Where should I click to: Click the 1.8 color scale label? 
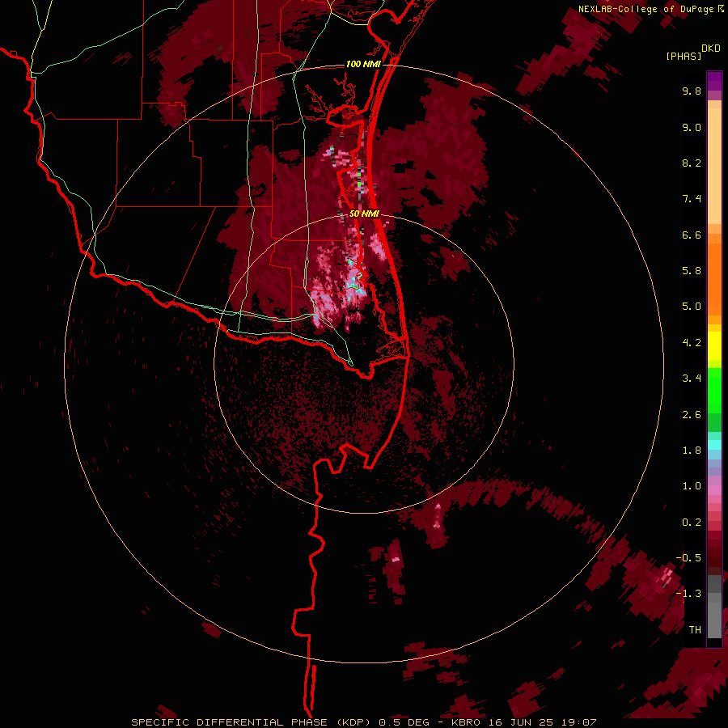[692, 451]
